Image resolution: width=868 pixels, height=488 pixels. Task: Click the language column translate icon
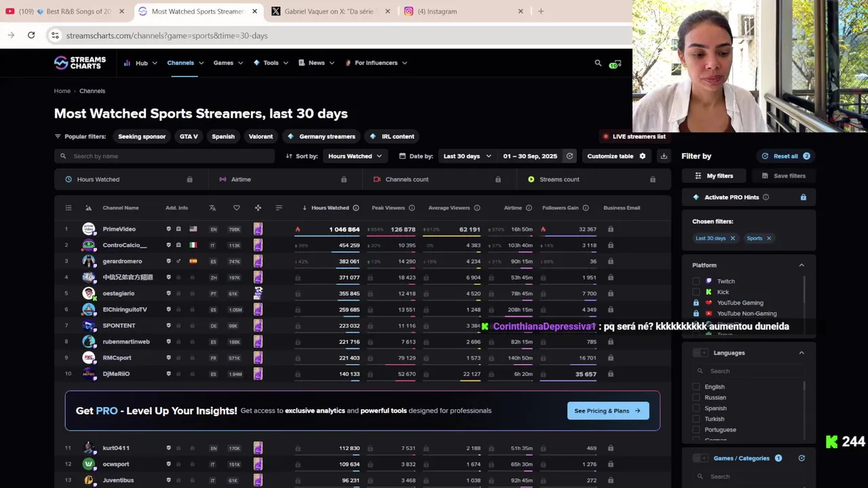click(212, 208)
